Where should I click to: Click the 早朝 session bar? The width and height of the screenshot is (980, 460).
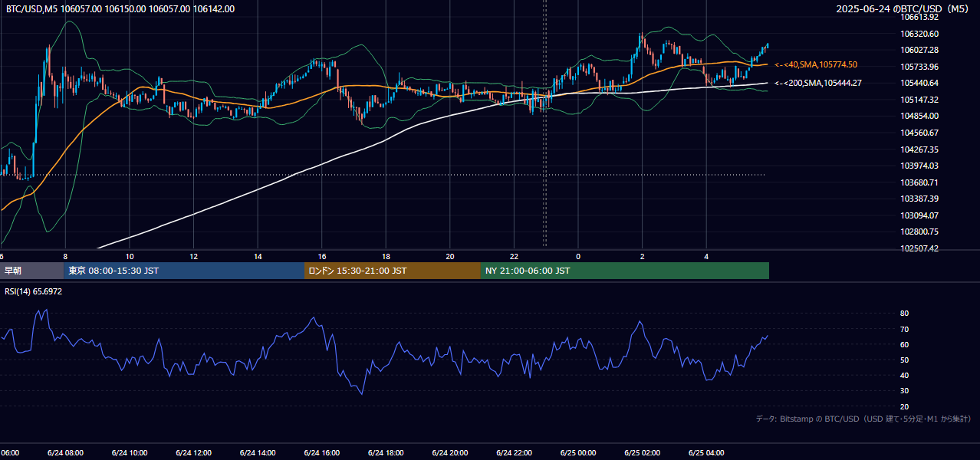coord(31,271)
